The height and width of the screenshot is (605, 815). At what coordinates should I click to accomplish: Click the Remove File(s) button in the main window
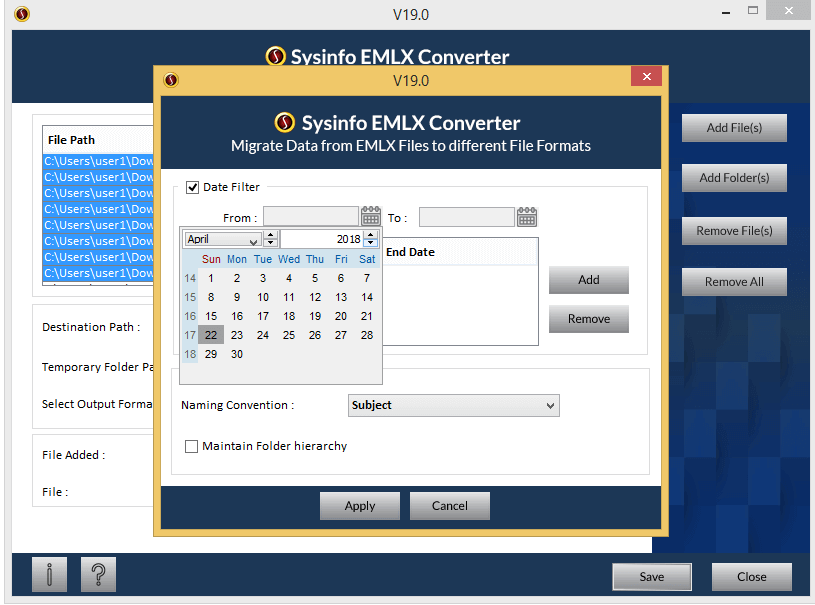pos(734,231)
